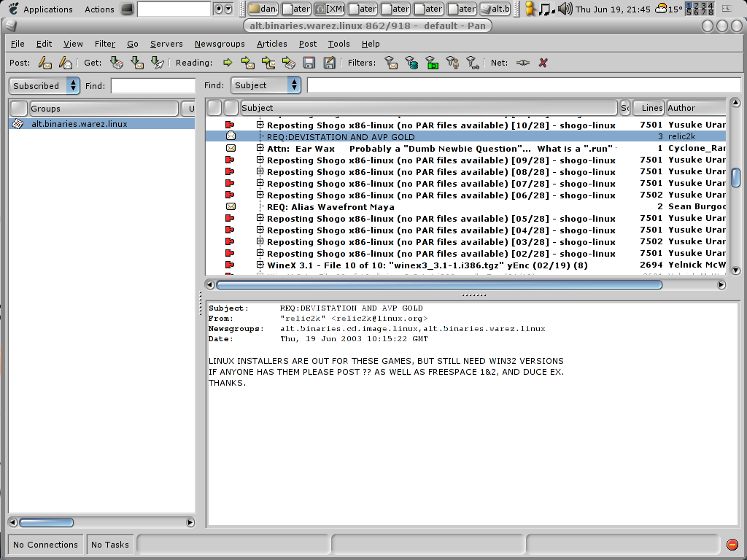Click the Followup to Newsgroup icon
This screenshot has width=747, height=560.
[65, 63]
